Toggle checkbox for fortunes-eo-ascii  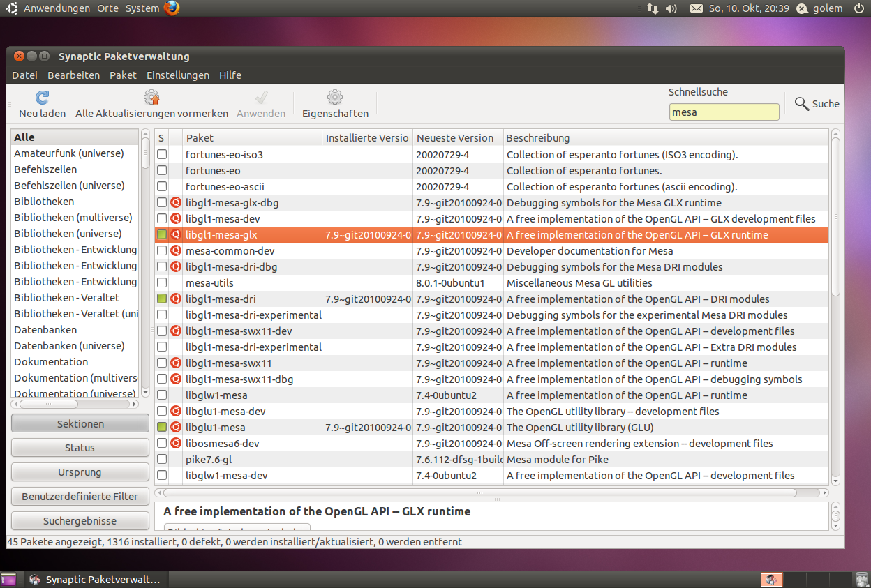pyautogui.click(x=162, y=186)
